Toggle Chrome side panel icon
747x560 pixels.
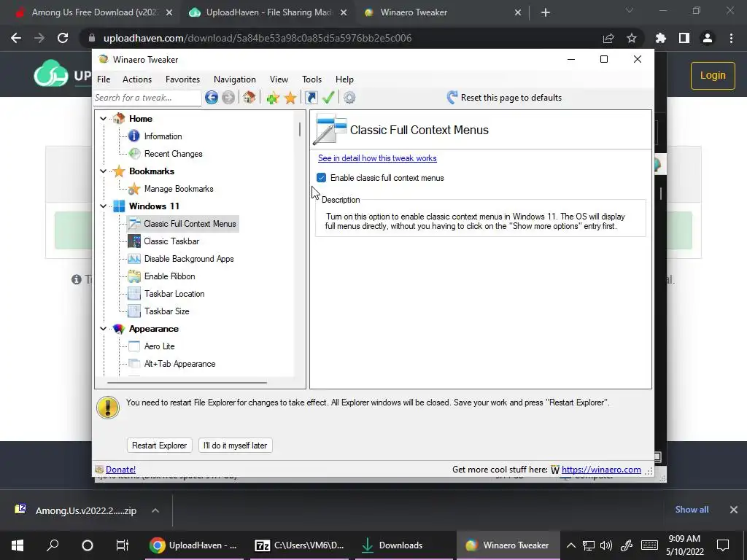(684, 38)
